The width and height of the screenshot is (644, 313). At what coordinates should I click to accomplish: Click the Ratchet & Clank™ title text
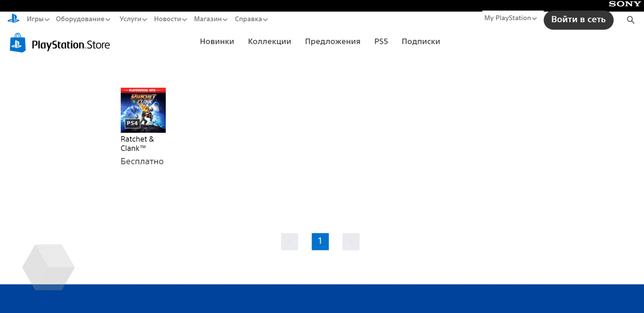[137, 144]
